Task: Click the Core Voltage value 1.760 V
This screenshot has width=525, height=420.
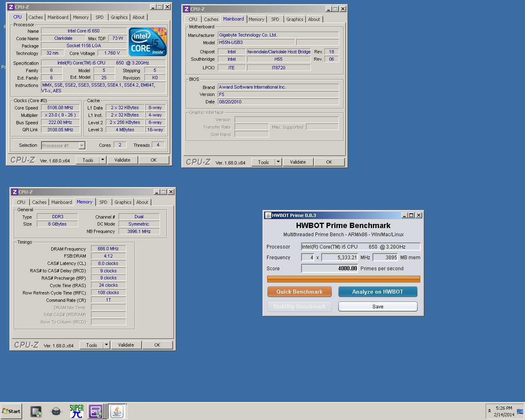Action: tap(112, 53)
